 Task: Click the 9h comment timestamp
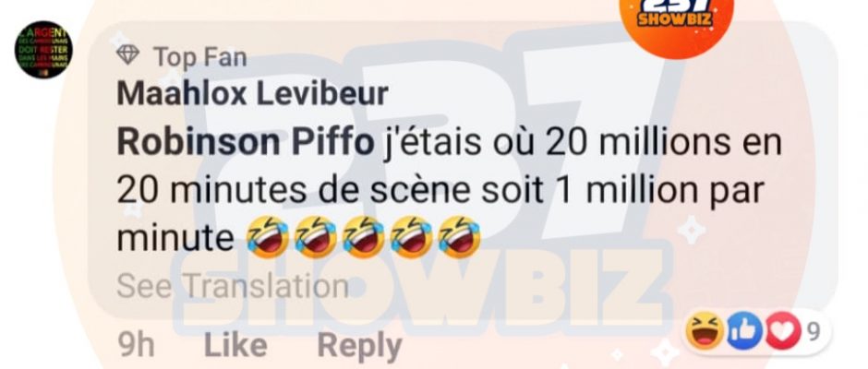(x=136, y=345)
